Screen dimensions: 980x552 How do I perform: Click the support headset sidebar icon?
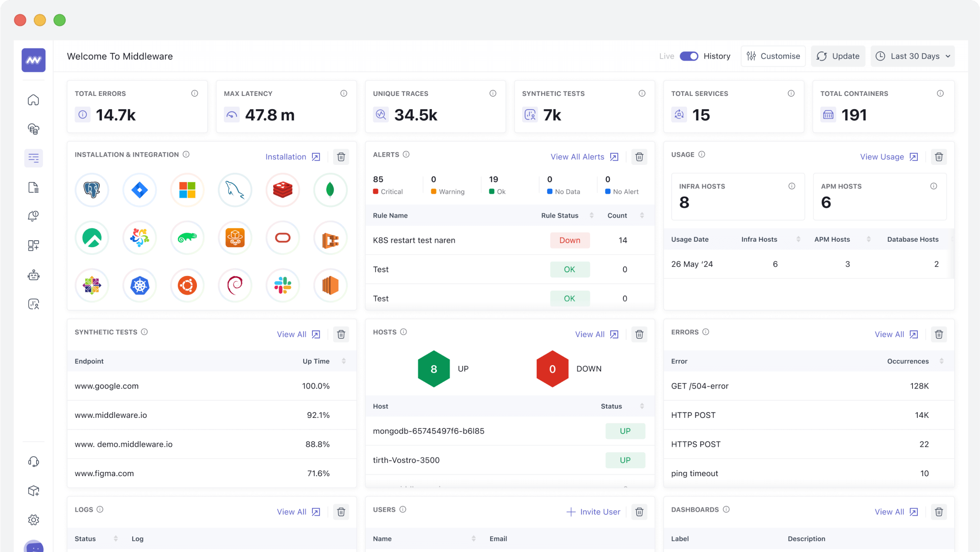33,461
